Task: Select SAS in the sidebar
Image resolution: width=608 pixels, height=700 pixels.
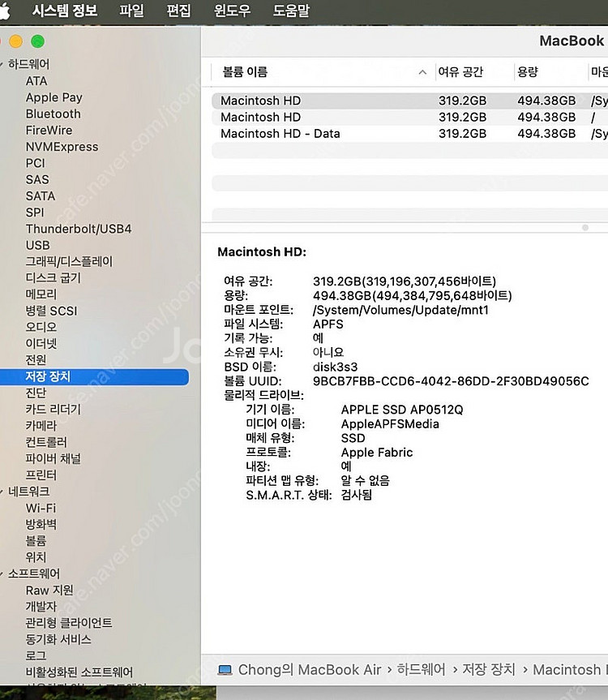Action: pyautogui.click(x=37, y=179)
